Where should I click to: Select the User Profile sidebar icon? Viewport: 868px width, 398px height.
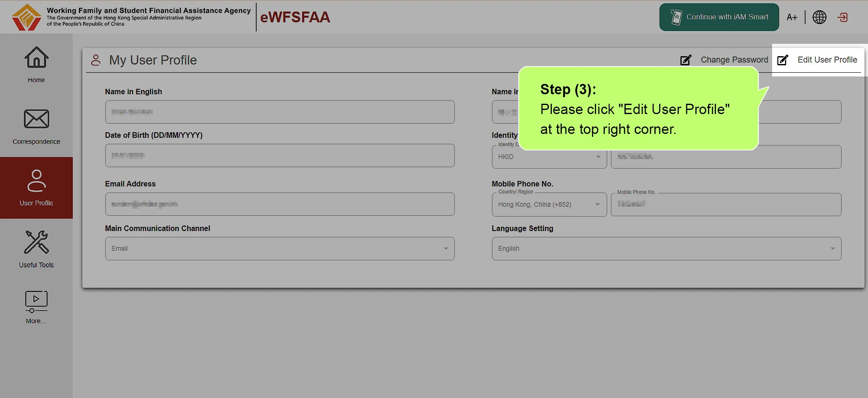point(36,181)
